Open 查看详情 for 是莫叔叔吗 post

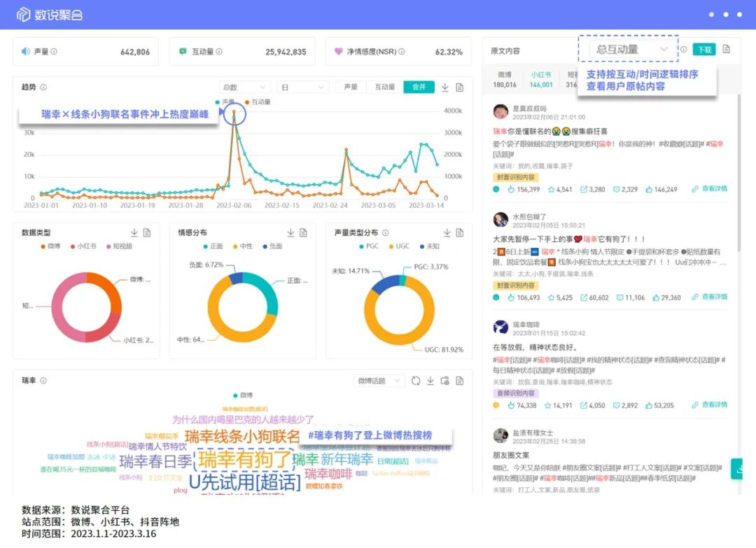tap(710, 189)
